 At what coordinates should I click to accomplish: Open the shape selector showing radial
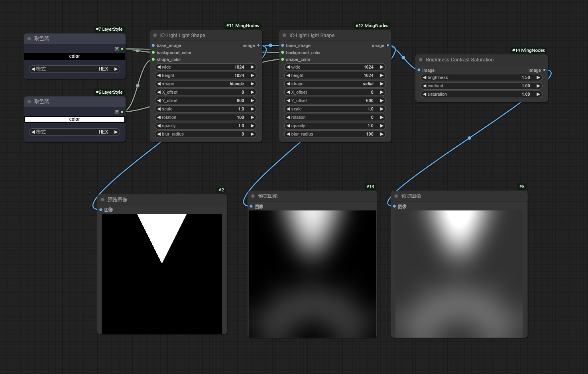(334, 84)
